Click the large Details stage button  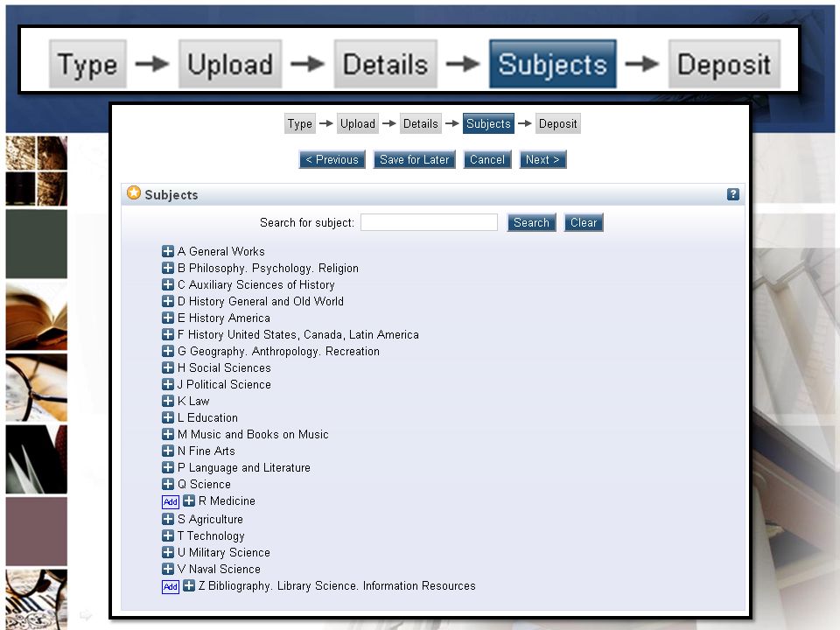pos(385,64)
